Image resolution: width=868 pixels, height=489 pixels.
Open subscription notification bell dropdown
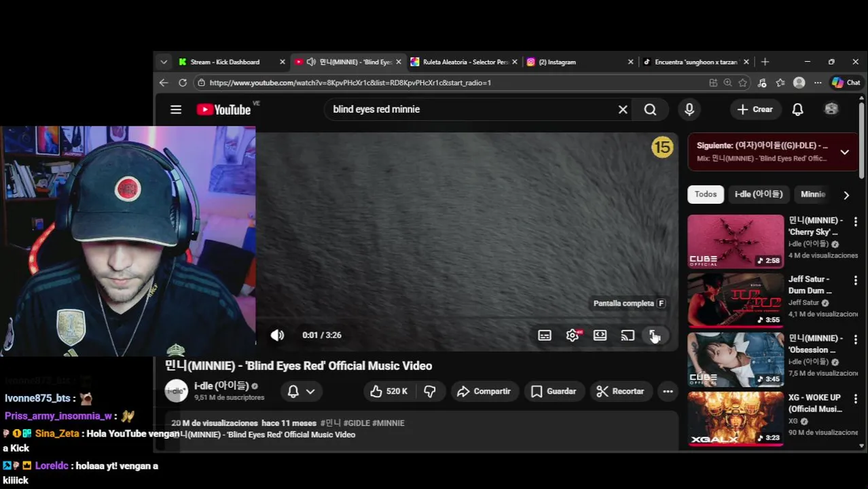[x=302, y=391]
